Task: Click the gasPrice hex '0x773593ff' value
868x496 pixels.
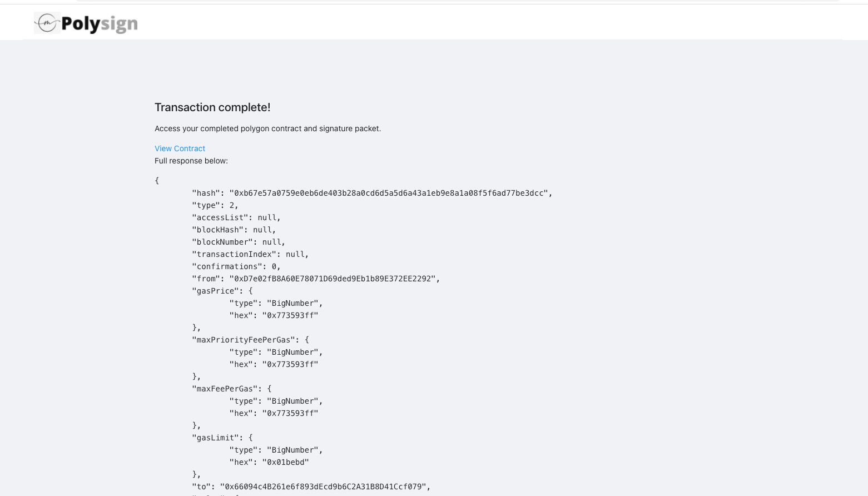Action: (290, 315)
